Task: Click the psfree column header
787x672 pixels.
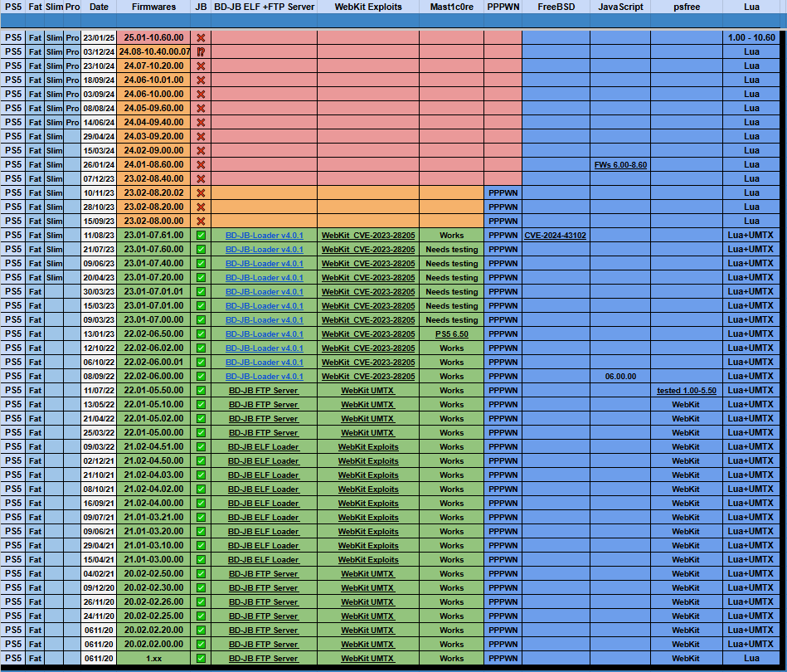Action: tap(687, 7)
